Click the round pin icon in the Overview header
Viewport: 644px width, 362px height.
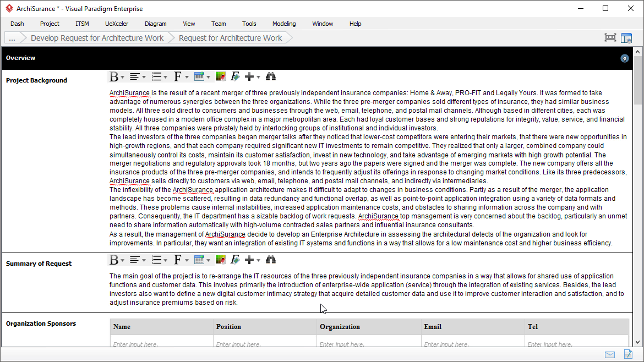pos(624,58)
